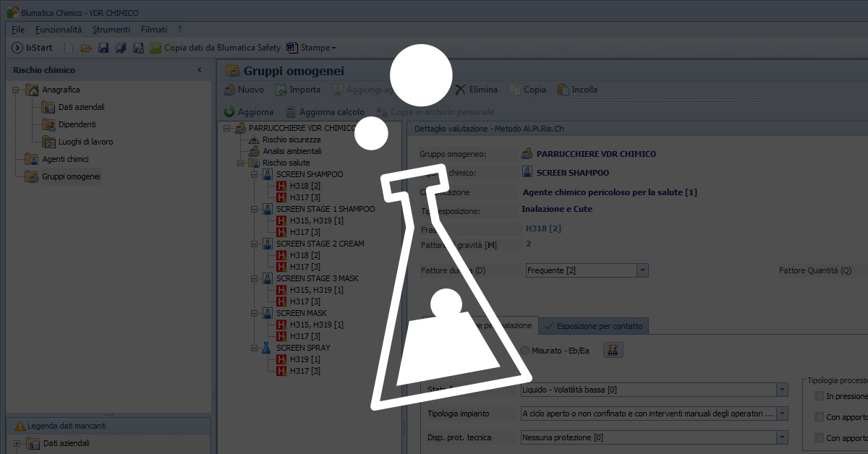Click the Incolla paste icon

coord(578,90)
